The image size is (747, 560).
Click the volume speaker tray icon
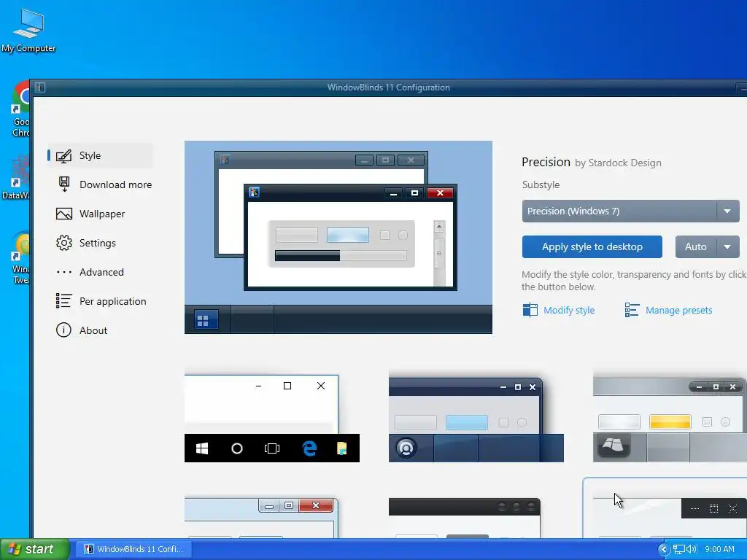point(692,550)
